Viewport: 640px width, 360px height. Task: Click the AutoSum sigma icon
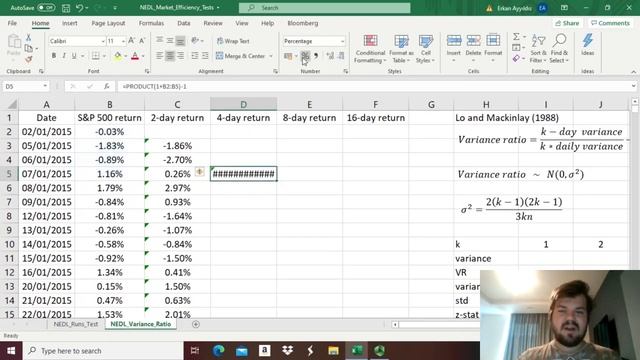click(516, 37)
